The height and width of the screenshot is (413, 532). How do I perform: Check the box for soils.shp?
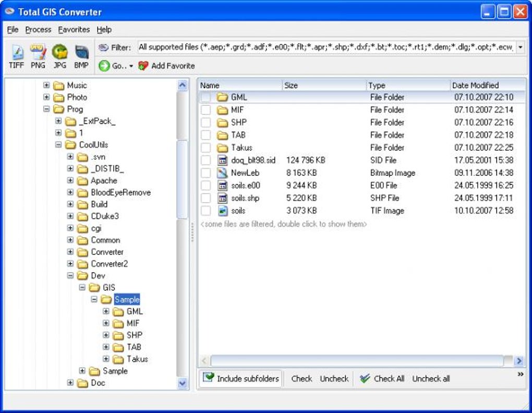(205, 198)
